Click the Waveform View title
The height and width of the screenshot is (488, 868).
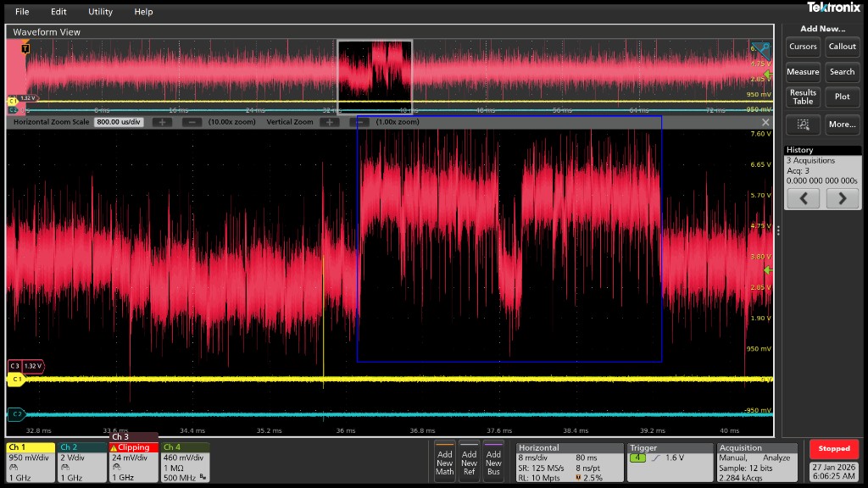(x=47, y=32)
